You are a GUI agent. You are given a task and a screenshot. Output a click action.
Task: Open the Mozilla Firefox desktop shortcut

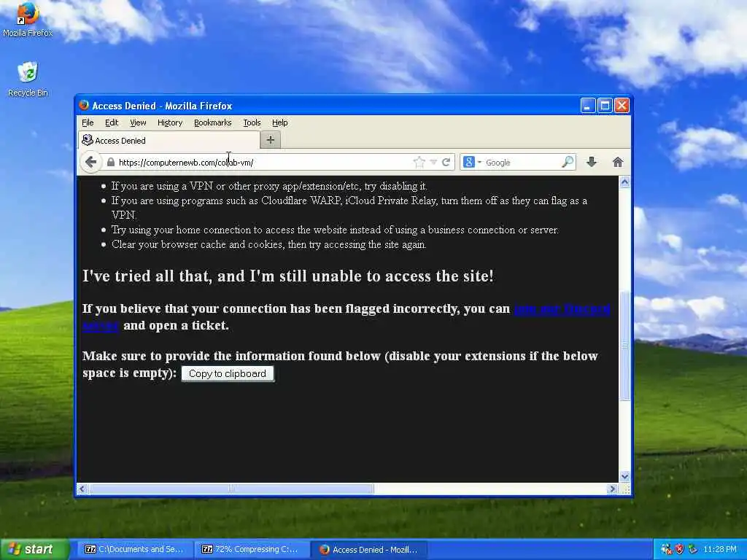click(28, 20)
